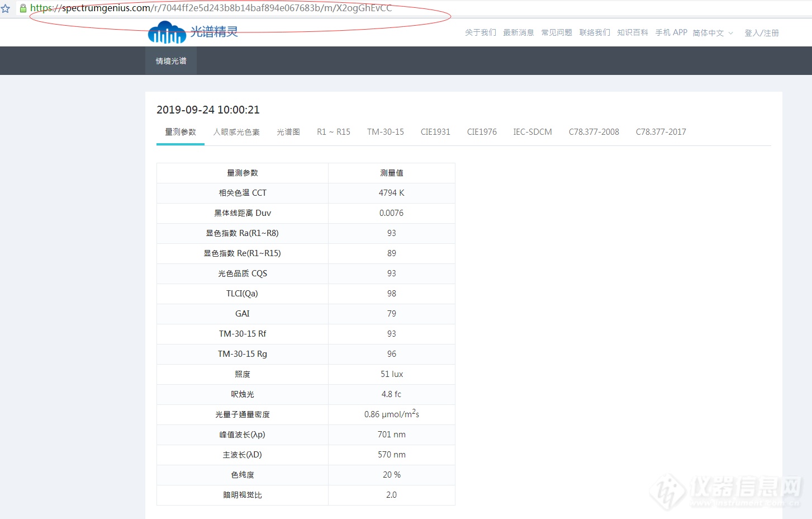Click the 暗明视觉比 label
Image resolution: width=812 pixels, height=519 pixels.
243,495
